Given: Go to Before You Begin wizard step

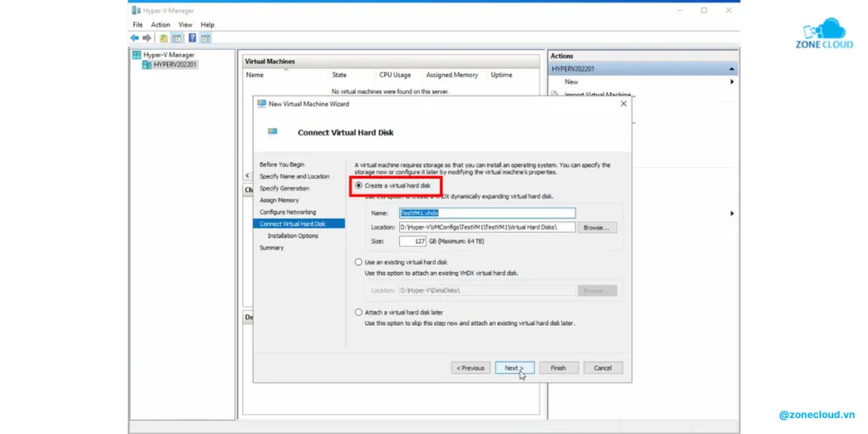Looking at the screenshot, I should click(x=281, y=164).
